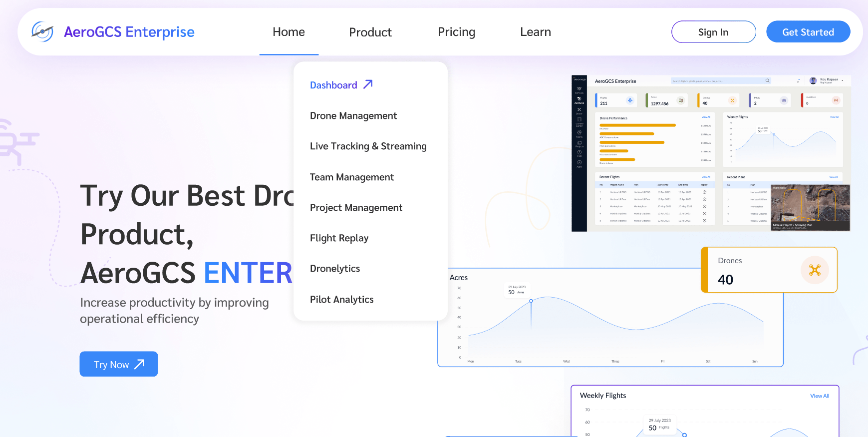Click View All for Recent Flights in preview

coord(706,177)
